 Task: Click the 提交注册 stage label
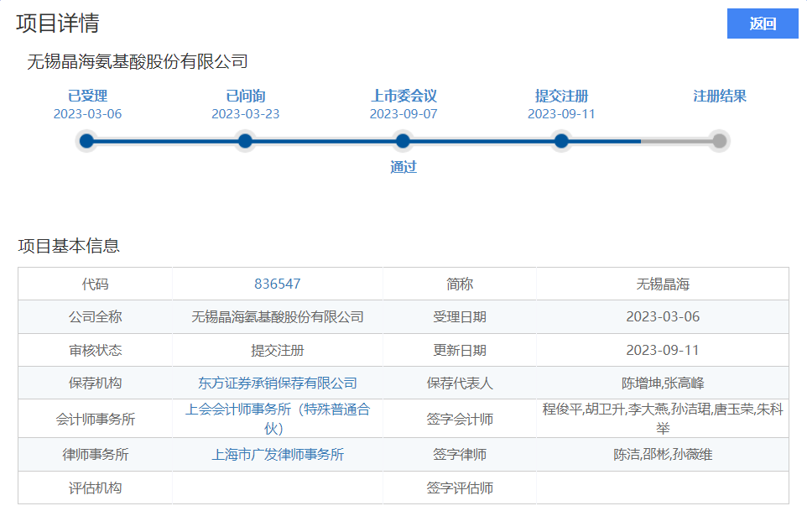coord(561,96)
